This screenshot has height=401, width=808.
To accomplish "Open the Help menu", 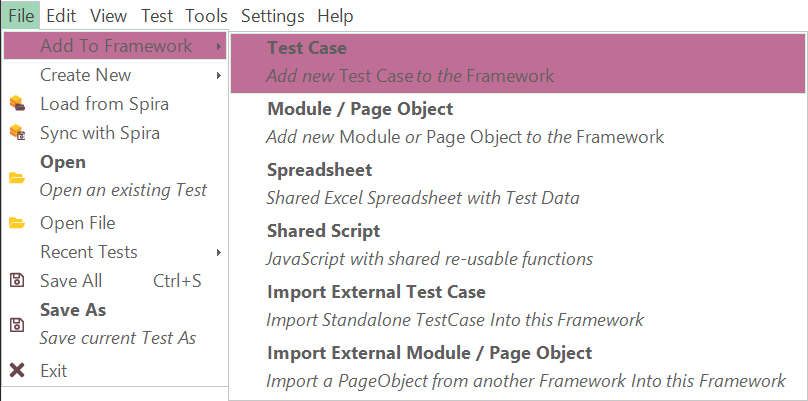I will click(x=335, y=16).
